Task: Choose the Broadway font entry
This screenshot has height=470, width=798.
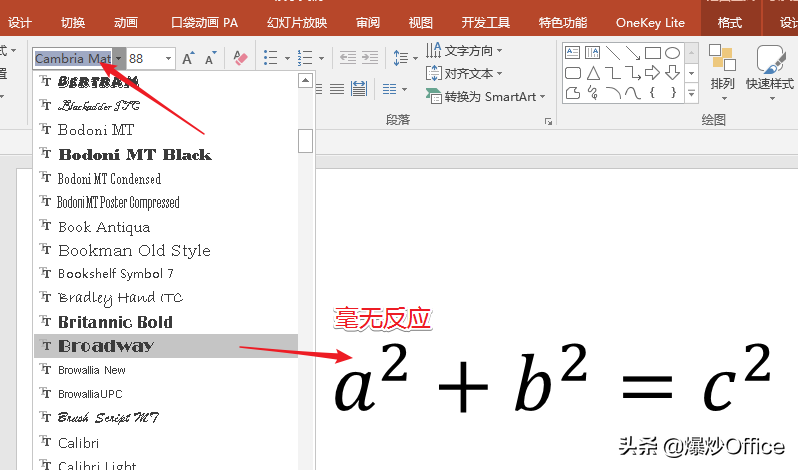Action: click(166, 346)
